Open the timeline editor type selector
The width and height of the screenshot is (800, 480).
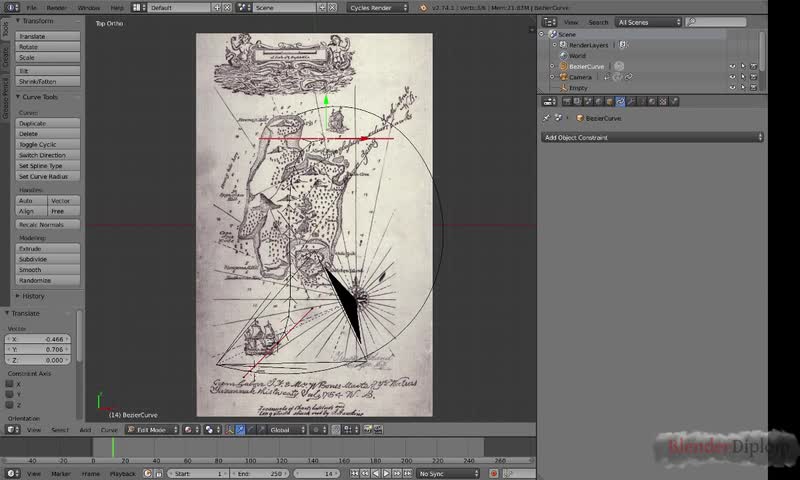coord(12,474)
